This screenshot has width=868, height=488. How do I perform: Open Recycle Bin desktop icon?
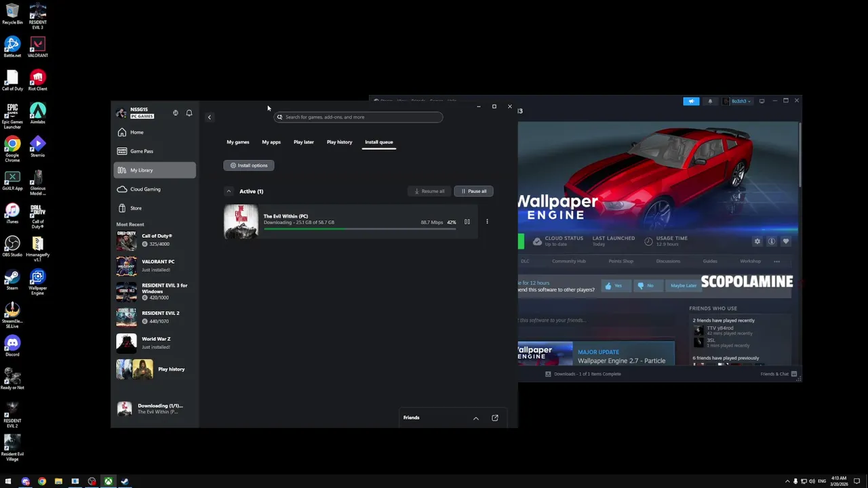click(x=12, y=14)
